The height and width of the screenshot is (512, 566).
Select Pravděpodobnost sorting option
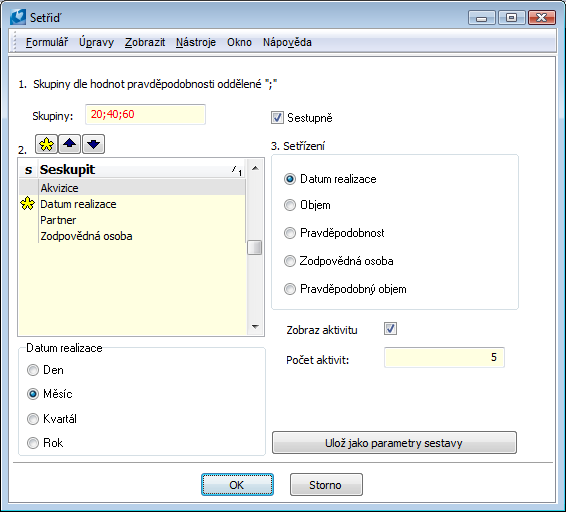click(x=290, y=233)
